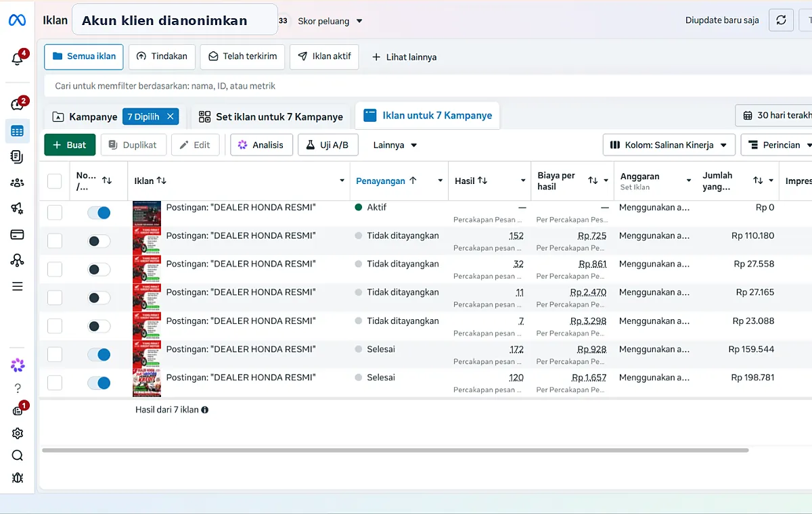Sort by the No/Off column arrows

pyautogui.click(x=107, y=181)
